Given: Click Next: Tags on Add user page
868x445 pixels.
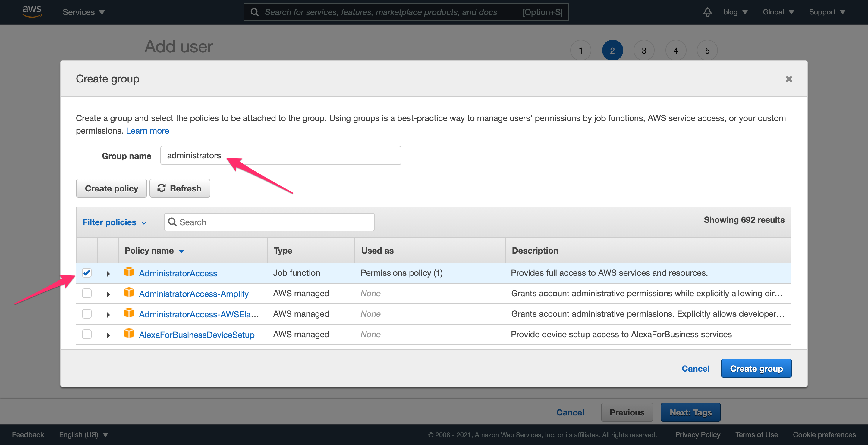Looking at the screenshot, I should [690, 412].
